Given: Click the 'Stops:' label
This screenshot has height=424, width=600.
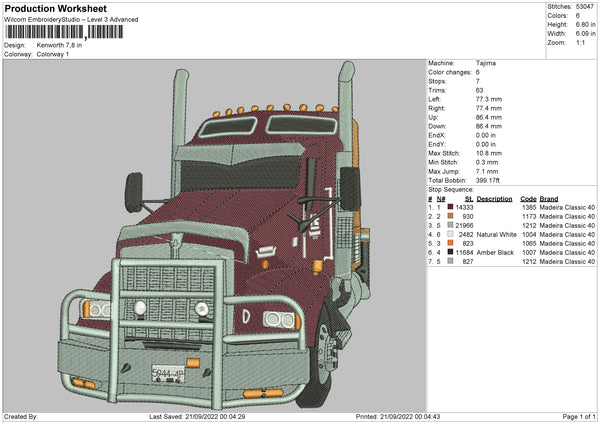Looking at the screenshot, I should pyautogui.click(x=437, y=81).
